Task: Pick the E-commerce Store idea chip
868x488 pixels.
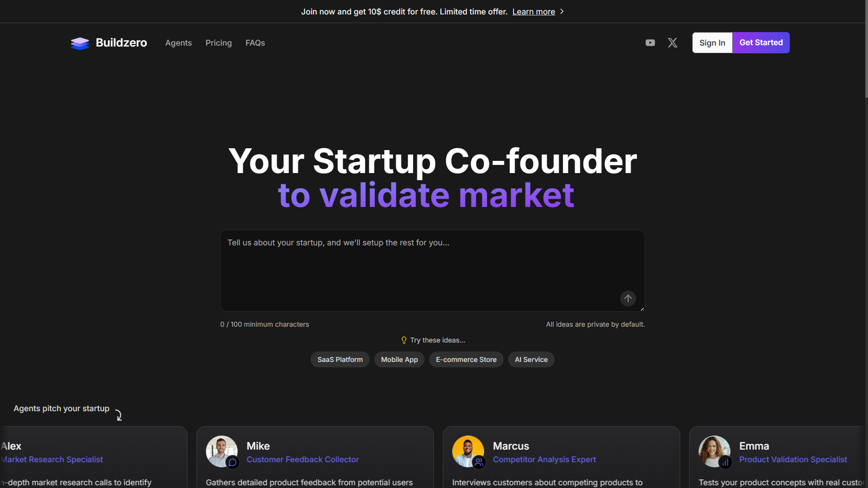Action: [x=466, y=360]
